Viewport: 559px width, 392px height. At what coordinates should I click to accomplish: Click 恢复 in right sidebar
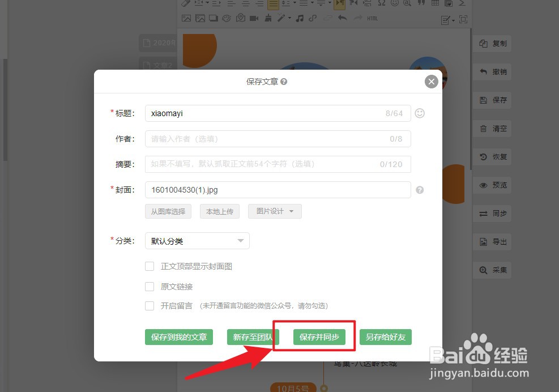coord(492,156)
